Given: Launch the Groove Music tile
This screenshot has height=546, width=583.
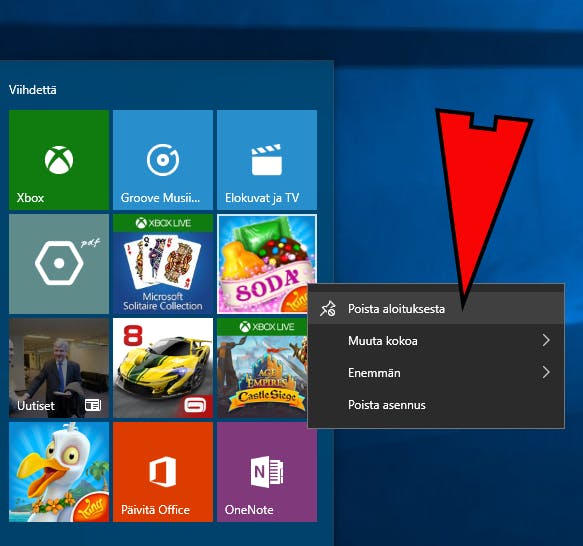Looking at the screenshot, I should tap(163, 160).
